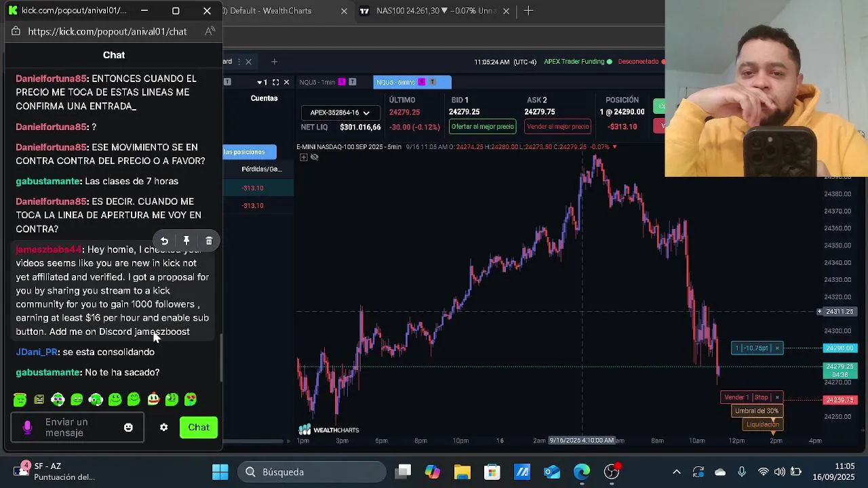The width and height of the screenshot is (868, 488).
Task: Insert the angry olive square emote
Action: tap(39, 399)
